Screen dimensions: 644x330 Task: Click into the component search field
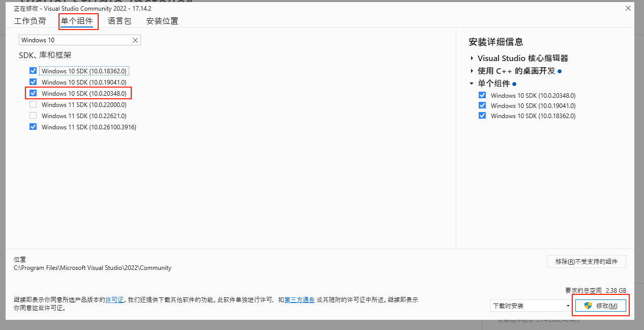75,40
